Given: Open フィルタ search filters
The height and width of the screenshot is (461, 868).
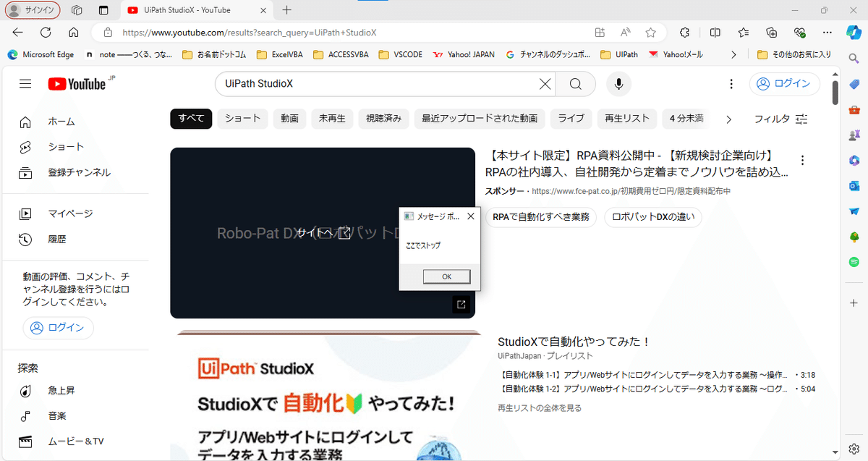Looking at the screenshot, I should click(781, 119).
